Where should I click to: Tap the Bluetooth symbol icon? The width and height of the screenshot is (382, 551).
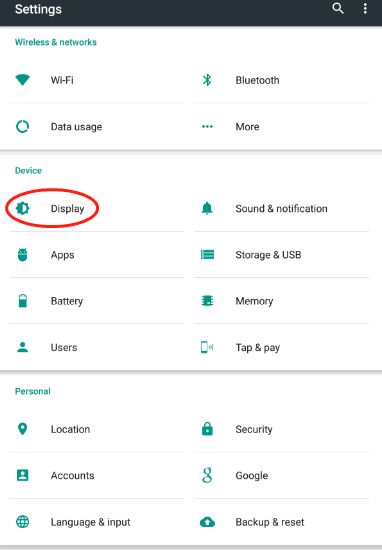(207, 80)
